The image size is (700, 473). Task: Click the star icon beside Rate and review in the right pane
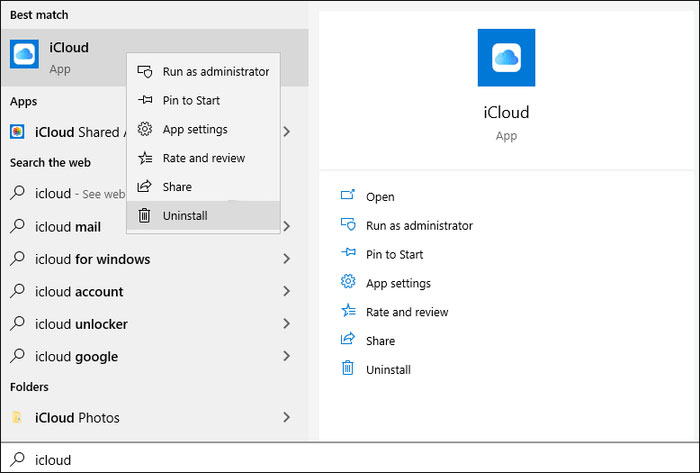tap(348, 310)
